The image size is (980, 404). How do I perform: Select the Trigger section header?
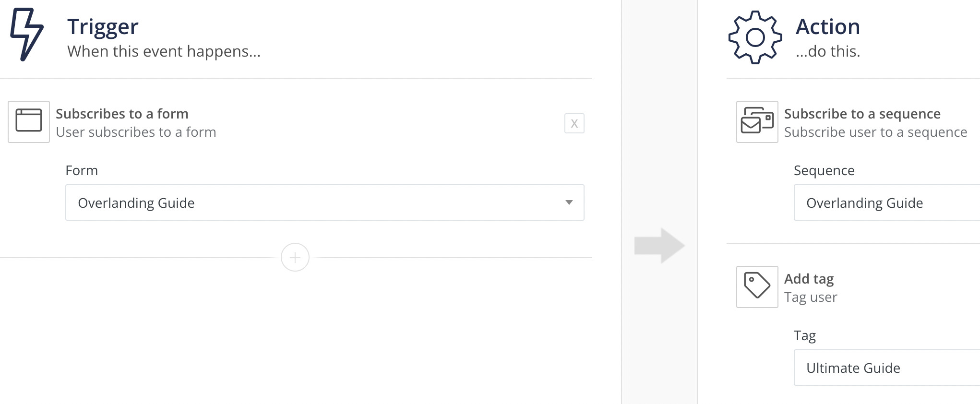pos(103,27)
